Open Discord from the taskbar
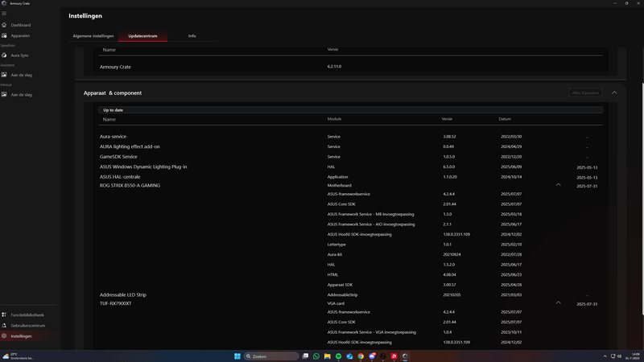The image size is (644, 362). (x=372, y=356)
